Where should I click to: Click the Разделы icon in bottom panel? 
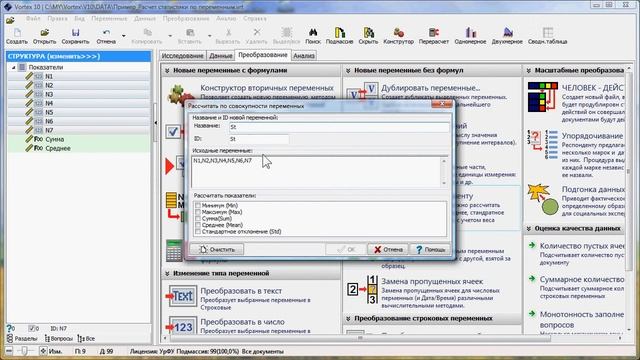click(10, 338)
